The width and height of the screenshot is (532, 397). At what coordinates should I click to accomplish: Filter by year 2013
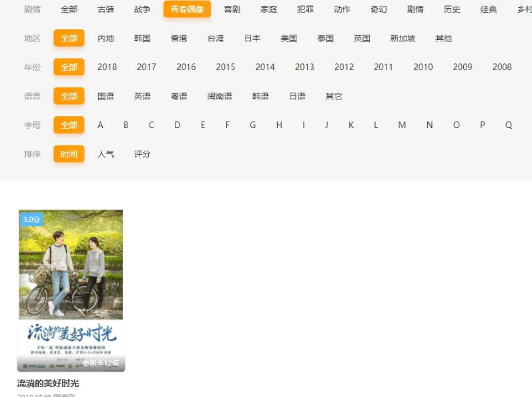[304, 67]
